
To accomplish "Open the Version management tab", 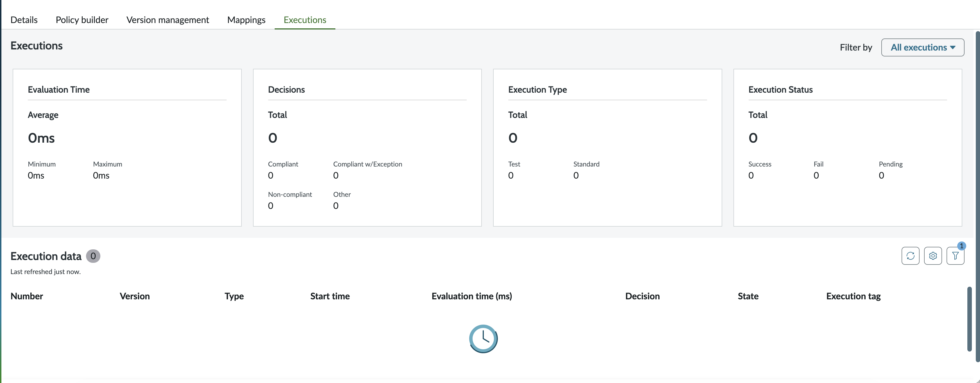I will click(168, 20).
